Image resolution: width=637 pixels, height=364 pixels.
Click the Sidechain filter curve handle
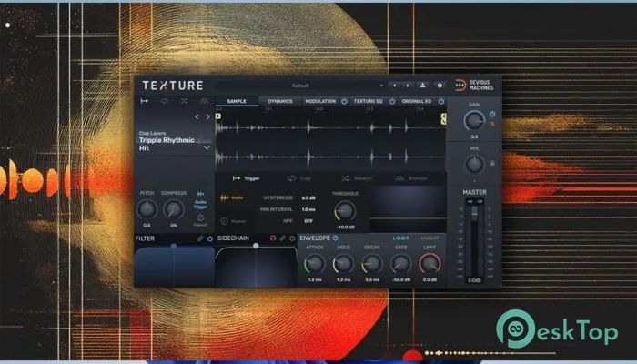point(256,246)
